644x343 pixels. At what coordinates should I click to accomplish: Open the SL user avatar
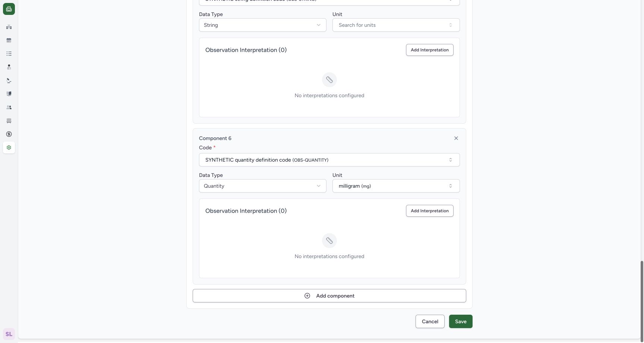click(9, 334)
